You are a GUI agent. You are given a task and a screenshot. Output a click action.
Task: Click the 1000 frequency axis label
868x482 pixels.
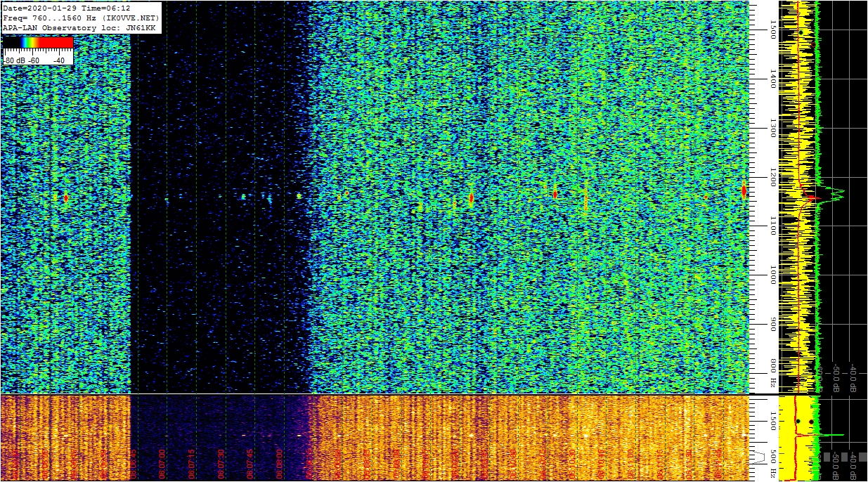pyautogui.click(x=772, y=275)
